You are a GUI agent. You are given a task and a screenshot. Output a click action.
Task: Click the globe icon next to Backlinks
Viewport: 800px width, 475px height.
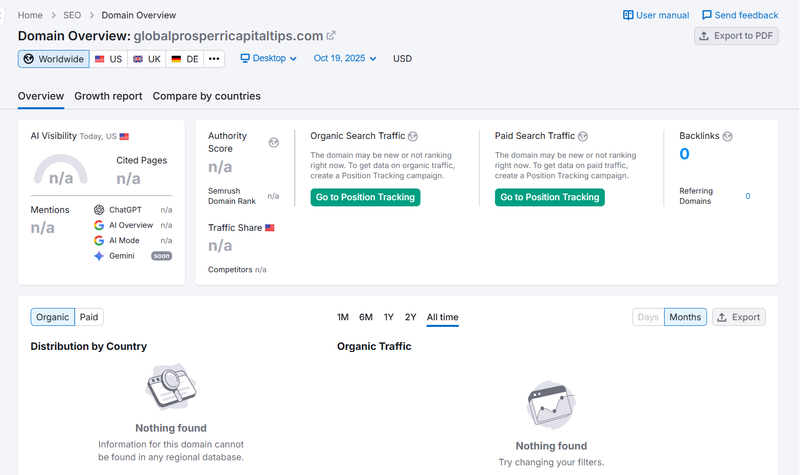click(728, 136)
